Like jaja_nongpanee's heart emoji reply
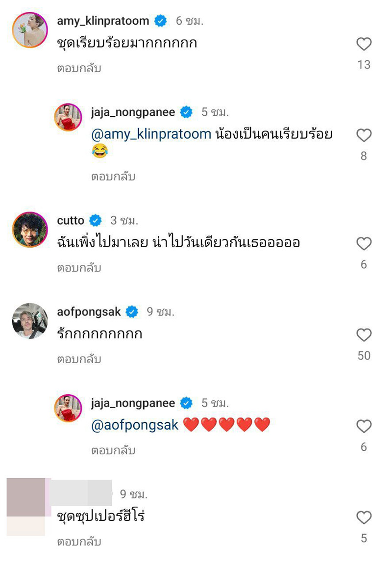 [x=364, y=426]
